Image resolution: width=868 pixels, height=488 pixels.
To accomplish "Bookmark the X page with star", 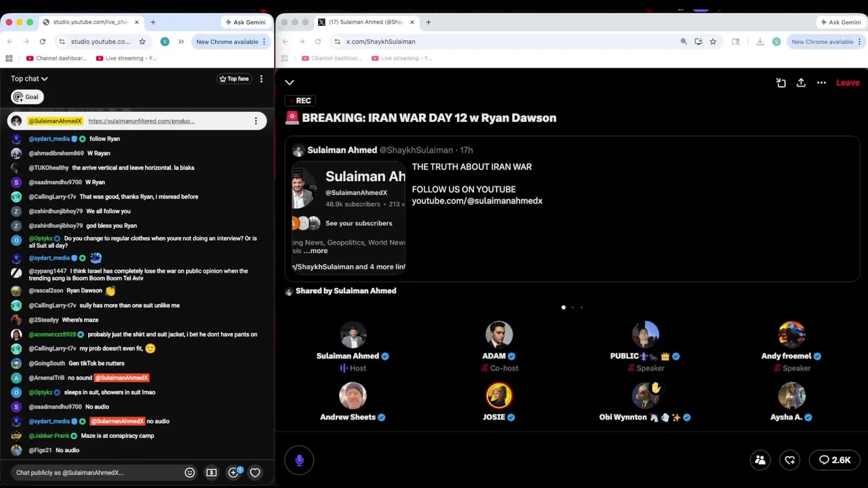I will 713,41.
